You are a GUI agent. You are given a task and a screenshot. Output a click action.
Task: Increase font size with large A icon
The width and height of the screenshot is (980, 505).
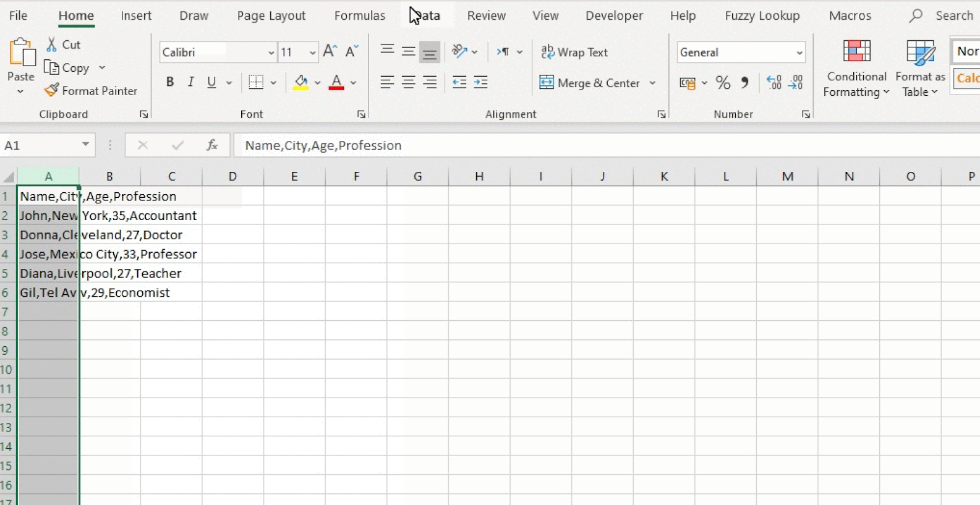330,52
